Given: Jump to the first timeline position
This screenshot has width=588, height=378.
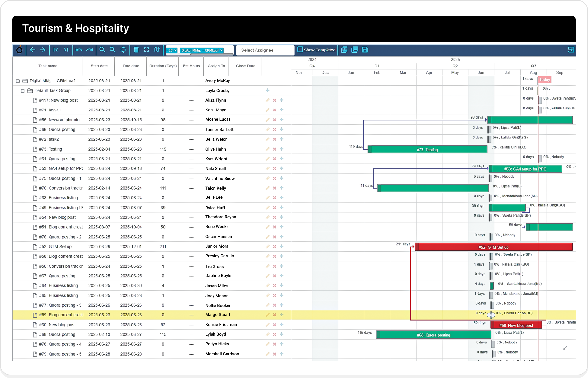Looking at the screenshot, I should tap(56, 50).
